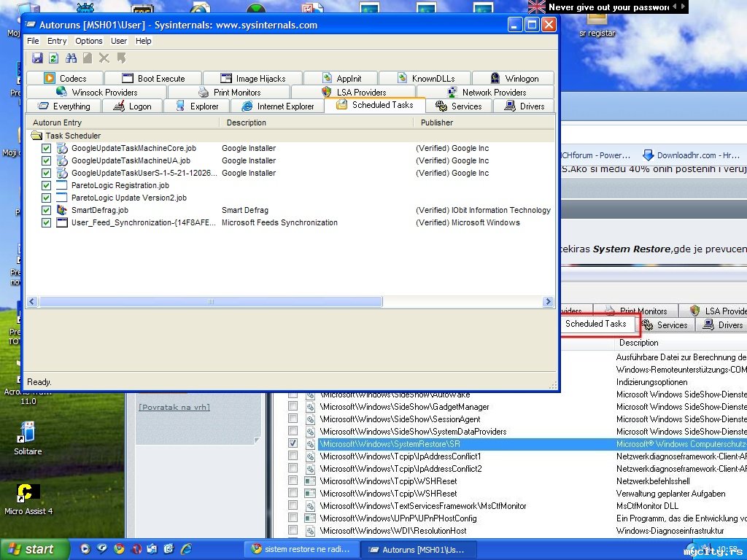Open the Solitaire desktop shortcut
The height and width of the screenshot is (560, 747).
click(x=28, y=438)
